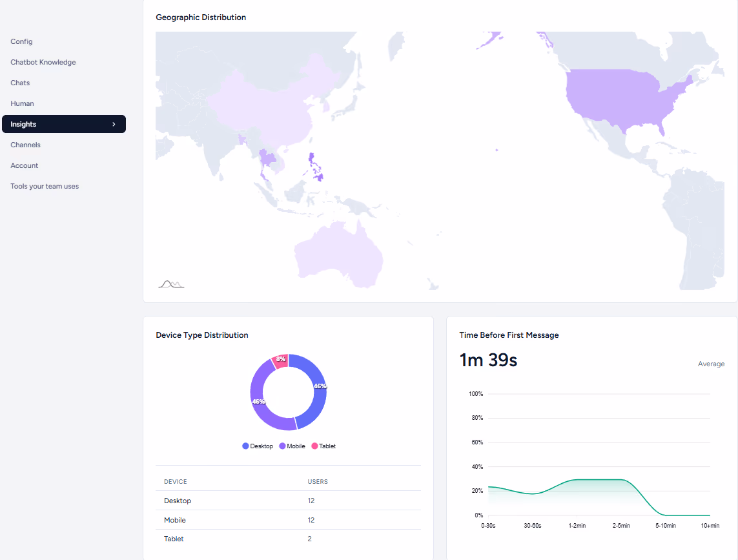Viewport: 738px width, 560px height.
Task: Open the Config section
Action: click(x=21, y=41)
